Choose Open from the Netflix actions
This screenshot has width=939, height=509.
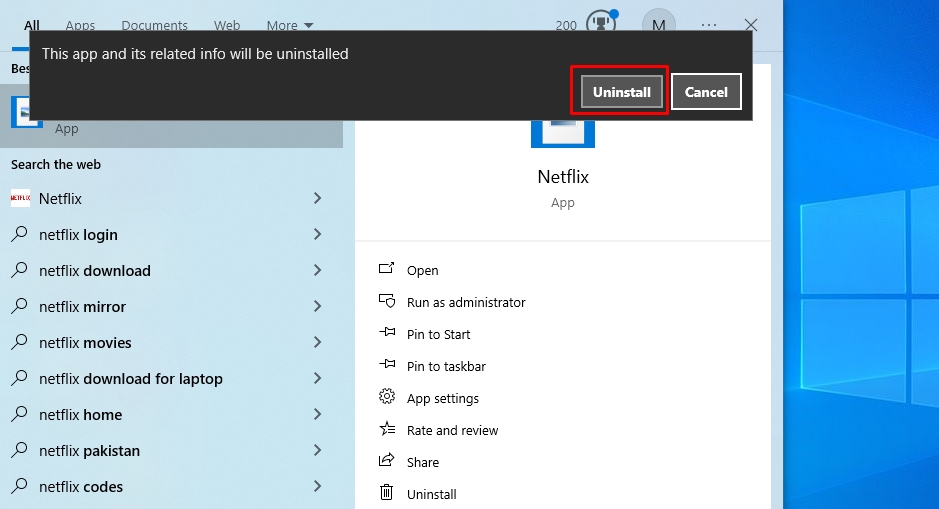point(423,271)
